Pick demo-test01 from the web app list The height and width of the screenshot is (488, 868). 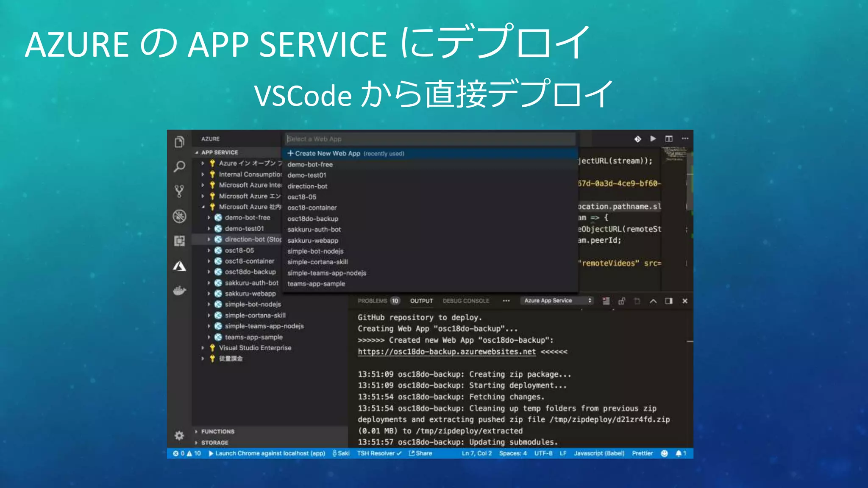430,175
